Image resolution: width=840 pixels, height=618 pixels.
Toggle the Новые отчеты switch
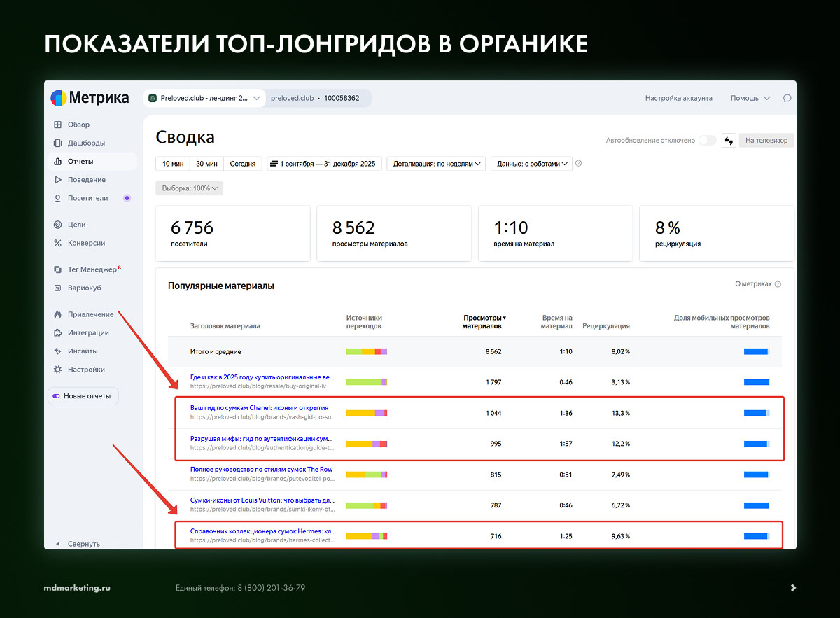[56, 396]
